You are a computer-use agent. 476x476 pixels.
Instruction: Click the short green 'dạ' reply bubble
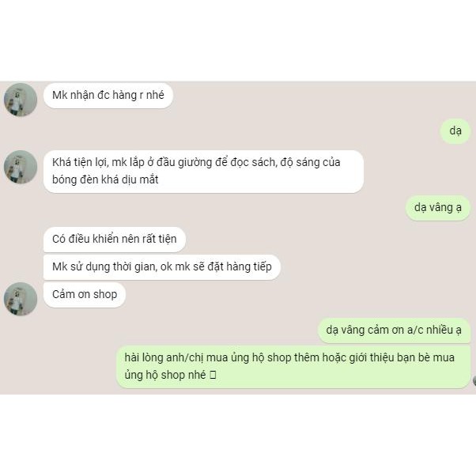455,131
